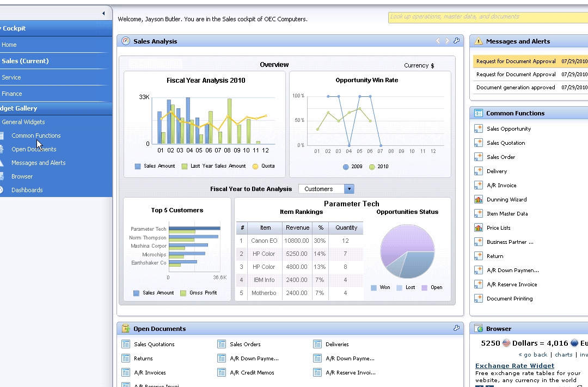Toggle the 2009 series legend marker
The image size is (588, 387).
coord(346,167)
